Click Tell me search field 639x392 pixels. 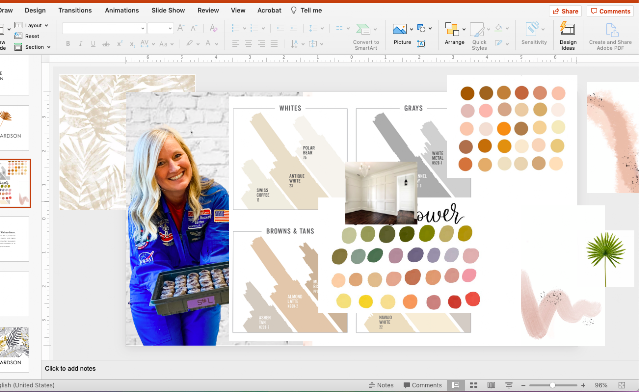306,10
